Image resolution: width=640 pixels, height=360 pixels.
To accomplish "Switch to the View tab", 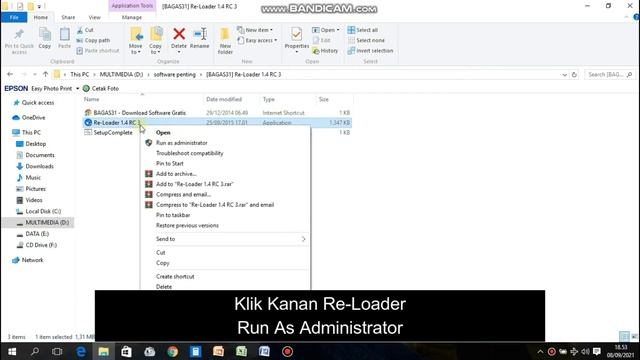I will point(94,17).
